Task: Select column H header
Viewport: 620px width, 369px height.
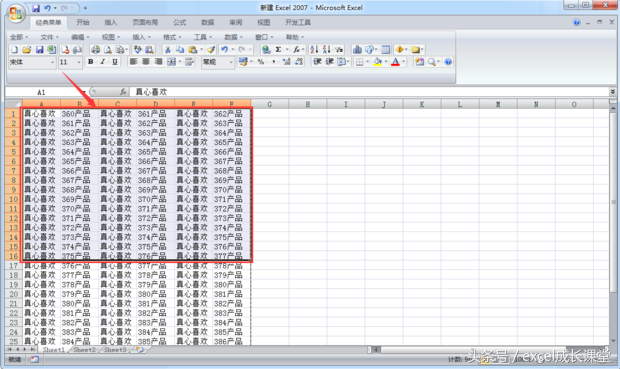Action: point(308,104)
